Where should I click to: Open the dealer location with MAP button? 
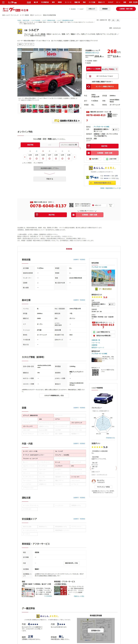94,159
